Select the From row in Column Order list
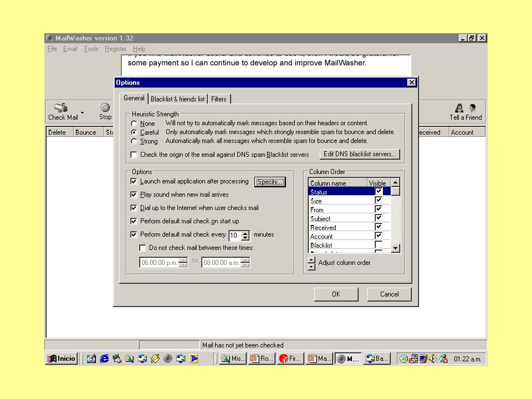 pos(350,209)
